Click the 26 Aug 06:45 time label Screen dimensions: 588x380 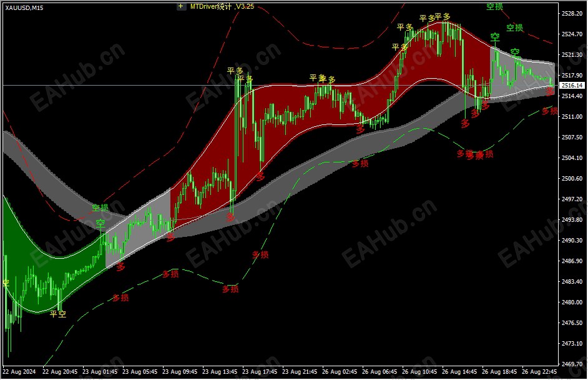tap(380, 372)
